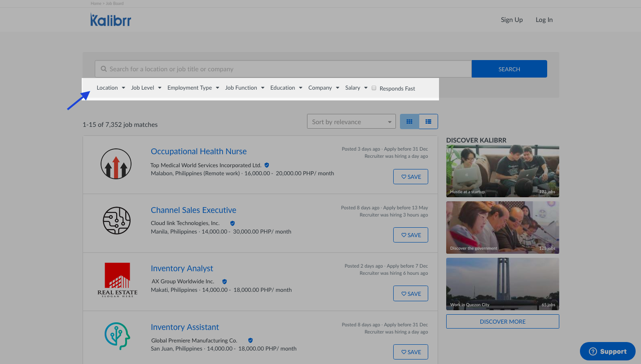Click Global Premiere Manufacturing head logo

pos(117,336)
